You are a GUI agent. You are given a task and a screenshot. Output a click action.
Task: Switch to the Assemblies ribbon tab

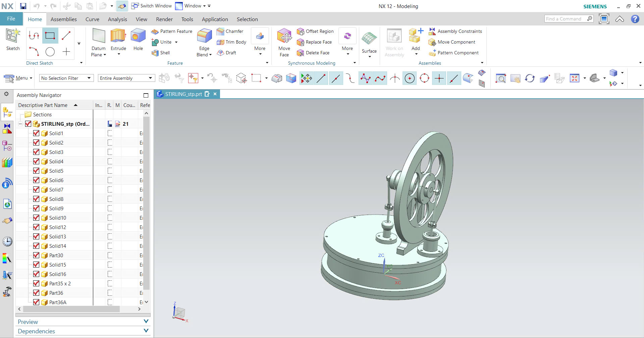pos(63,19)
